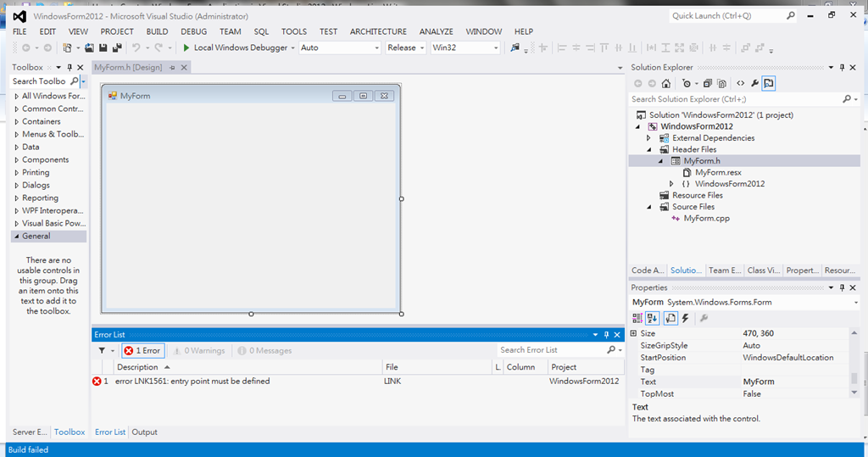
Task: Pin the Toolbox panel
Action: click(x=70, y=68)
